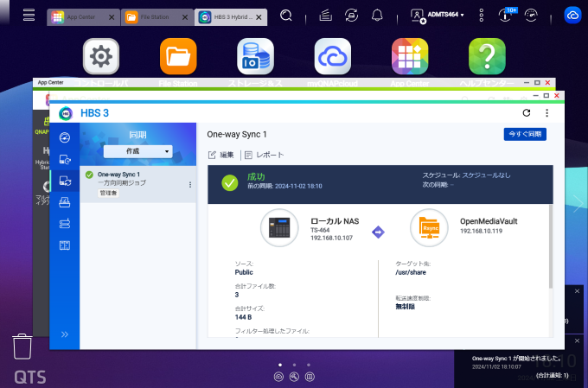Maximize the App Center background window
The image size is (588, 388).
pyautogui.click(x=537, y=82)
